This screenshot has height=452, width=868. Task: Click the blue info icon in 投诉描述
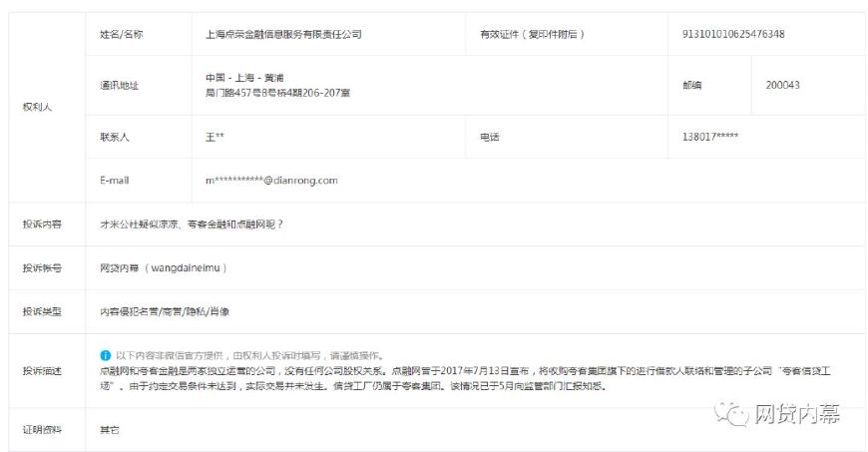[x=105, y=355]
